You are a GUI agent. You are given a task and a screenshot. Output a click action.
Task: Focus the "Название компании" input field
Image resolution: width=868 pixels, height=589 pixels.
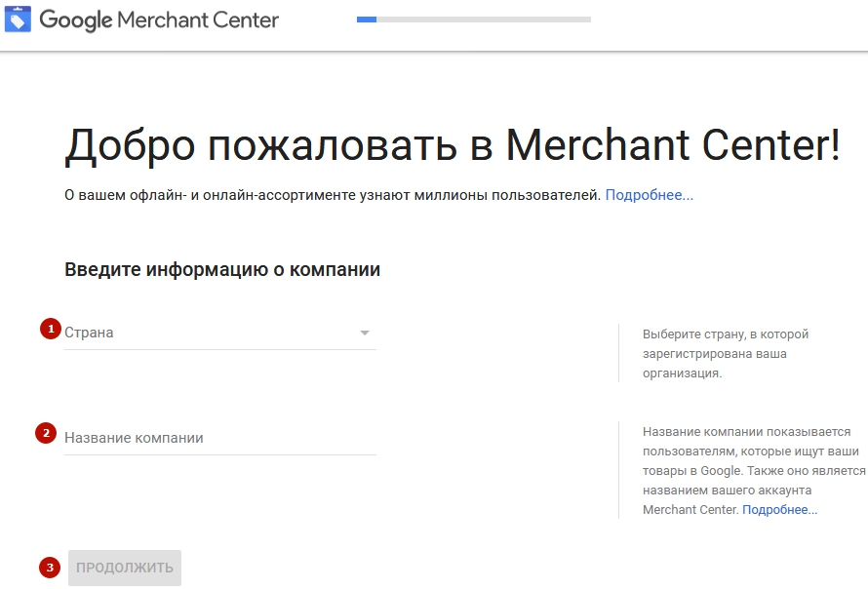click(x=219, y=438)
